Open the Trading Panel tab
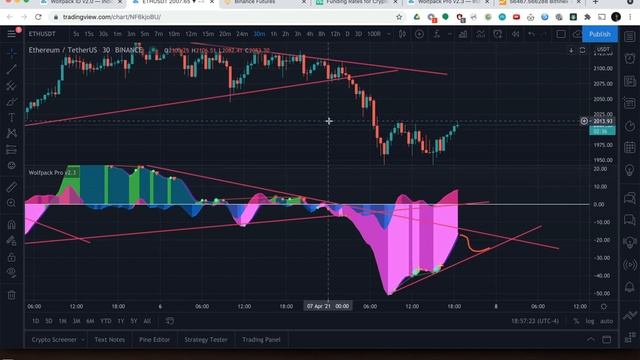 261,340
